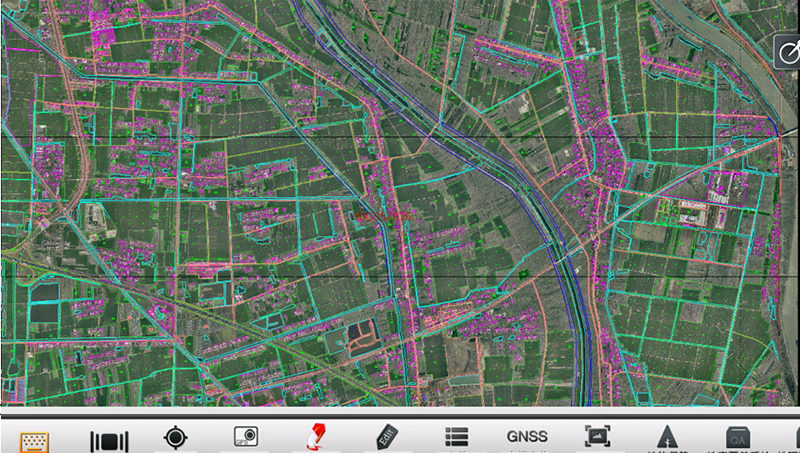Open the layer list icon

[457, 437]
